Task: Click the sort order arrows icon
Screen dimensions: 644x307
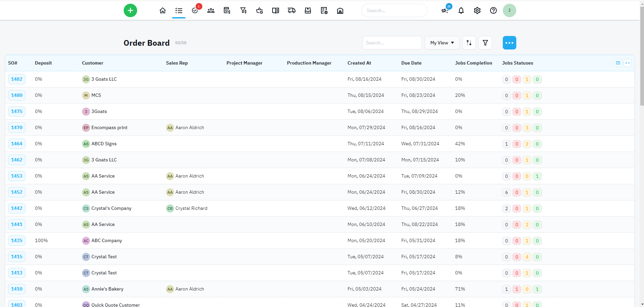Action: [x=469, y=43]
